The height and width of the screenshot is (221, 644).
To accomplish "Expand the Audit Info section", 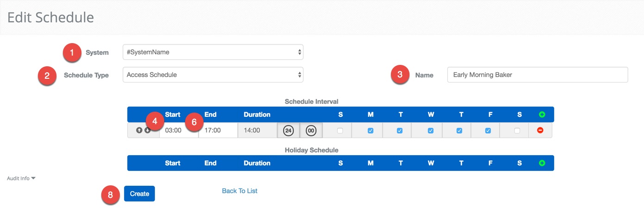I will point(21,178).
